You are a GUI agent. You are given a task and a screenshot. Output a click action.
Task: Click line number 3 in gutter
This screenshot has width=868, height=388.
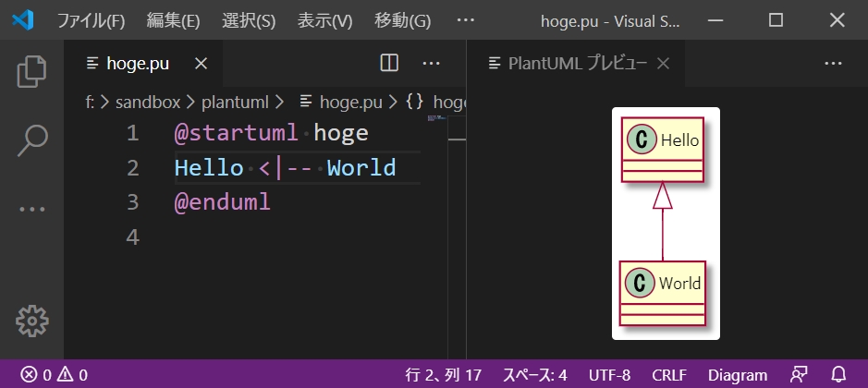coord(132,202)
